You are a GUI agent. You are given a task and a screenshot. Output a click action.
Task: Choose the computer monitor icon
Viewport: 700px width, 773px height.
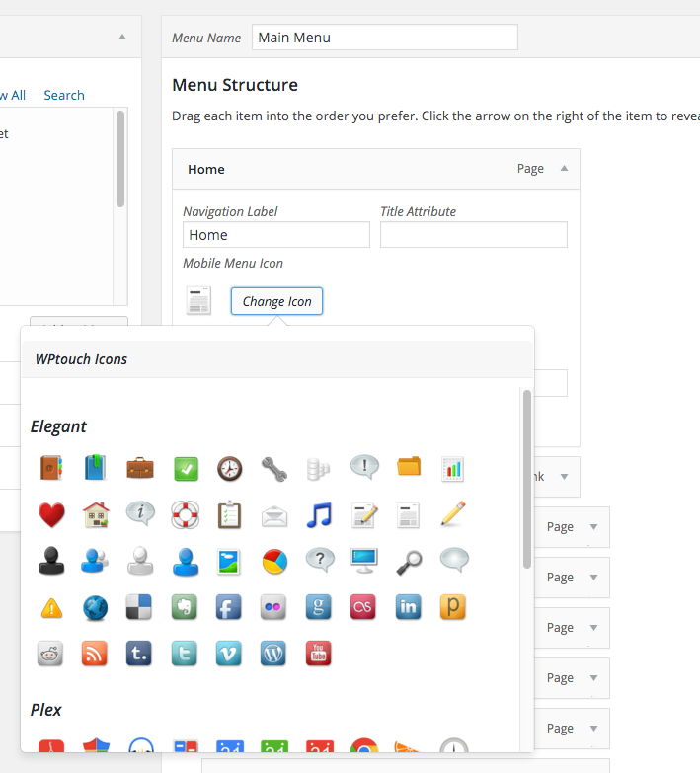(x=363, y=561)
